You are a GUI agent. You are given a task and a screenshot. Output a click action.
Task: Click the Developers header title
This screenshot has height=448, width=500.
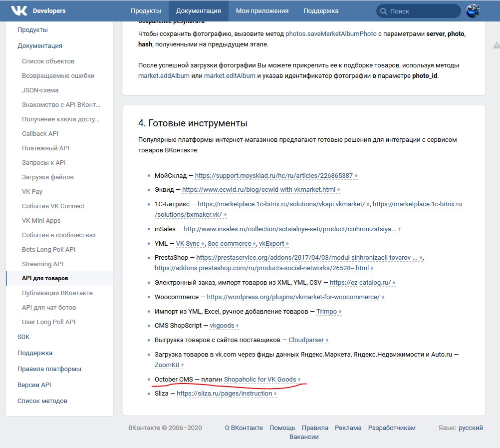click(x=49, y=10)
